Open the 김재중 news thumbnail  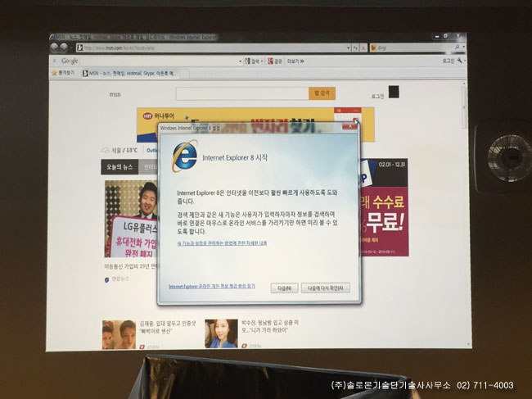pyautogui.click(x=119, y=334)
